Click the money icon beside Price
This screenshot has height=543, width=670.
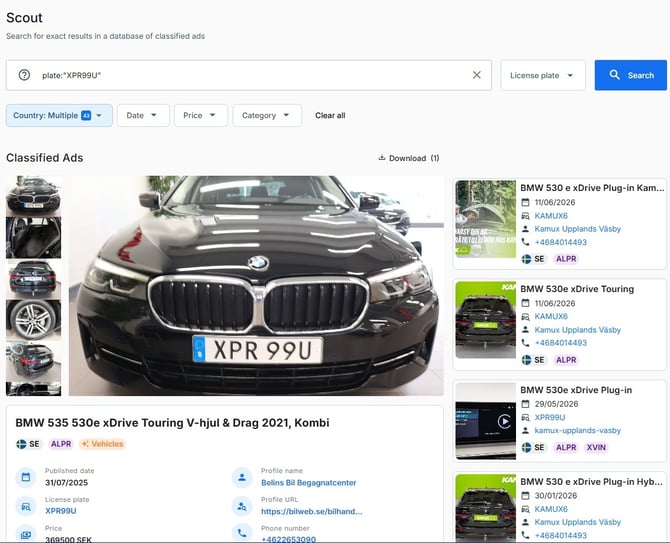pyautogui.click(x=26, y=534)
